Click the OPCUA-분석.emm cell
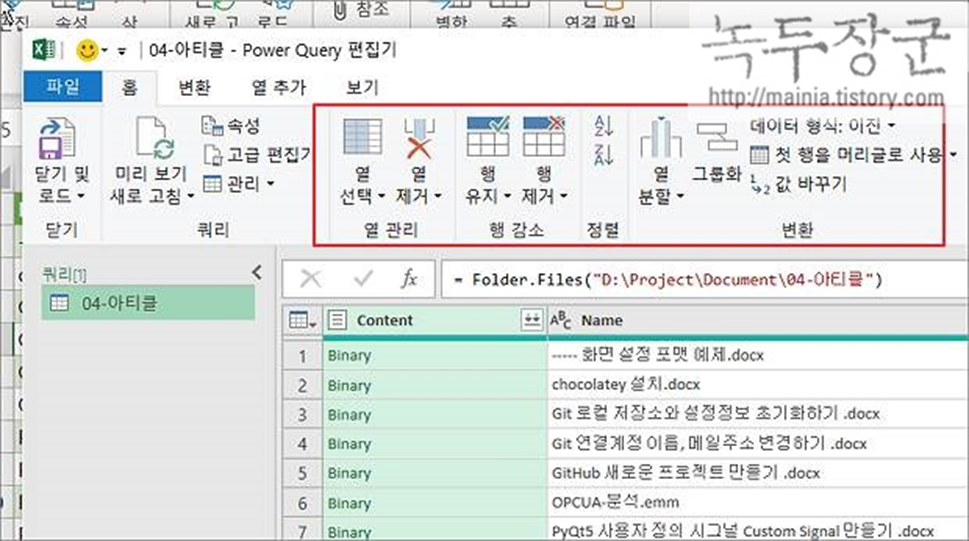 coord(758,503)
